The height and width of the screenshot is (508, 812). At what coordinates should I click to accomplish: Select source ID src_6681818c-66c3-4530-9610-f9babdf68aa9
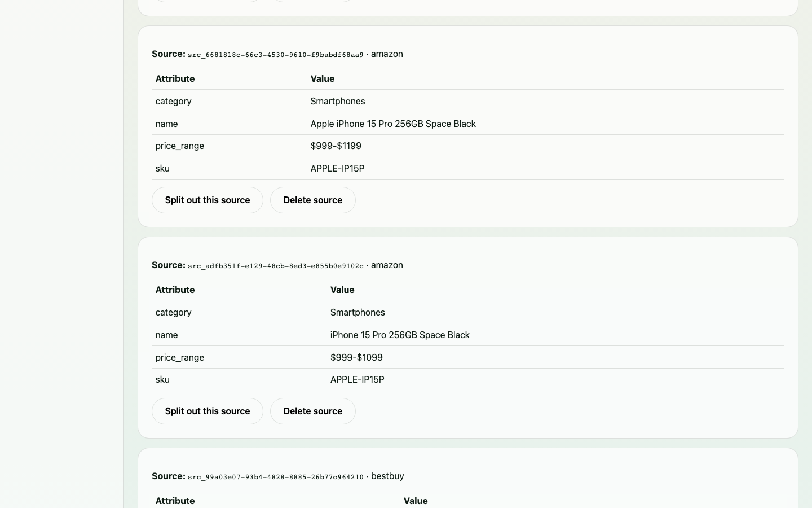coord(276,55)
